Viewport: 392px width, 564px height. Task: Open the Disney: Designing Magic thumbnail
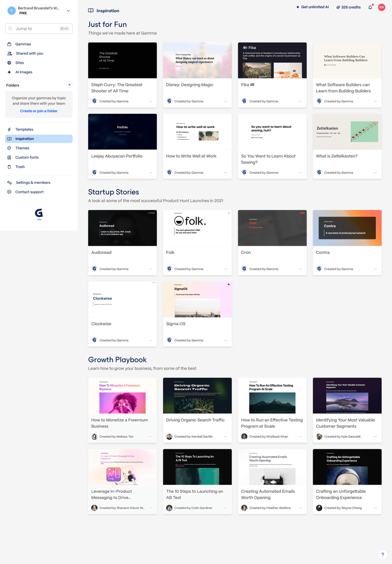pyautogui.click(x=197, y=60)
